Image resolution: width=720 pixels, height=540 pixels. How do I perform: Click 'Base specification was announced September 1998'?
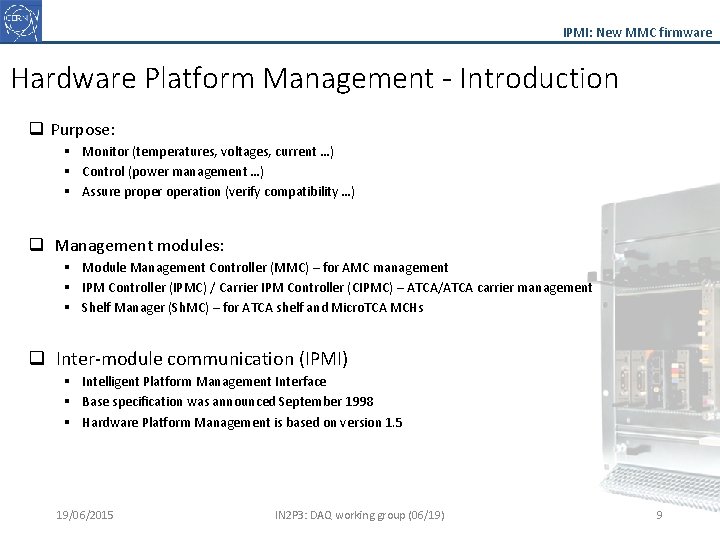coord(227,402)
